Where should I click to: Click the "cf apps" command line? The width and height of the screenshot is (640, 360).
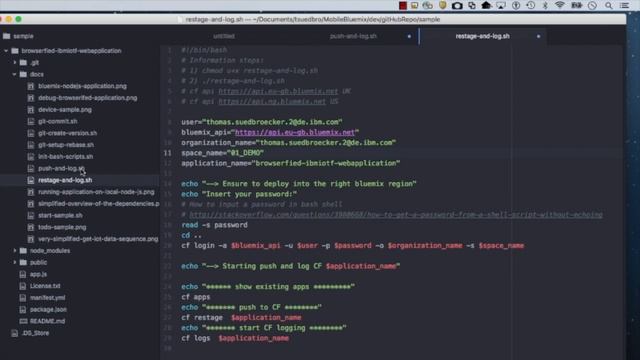[x=196, y=297]
